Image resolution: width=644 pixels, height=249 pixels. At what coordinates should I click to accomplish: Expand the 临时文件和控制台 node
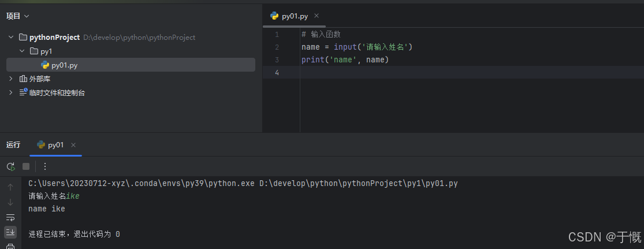coord(11,92)
